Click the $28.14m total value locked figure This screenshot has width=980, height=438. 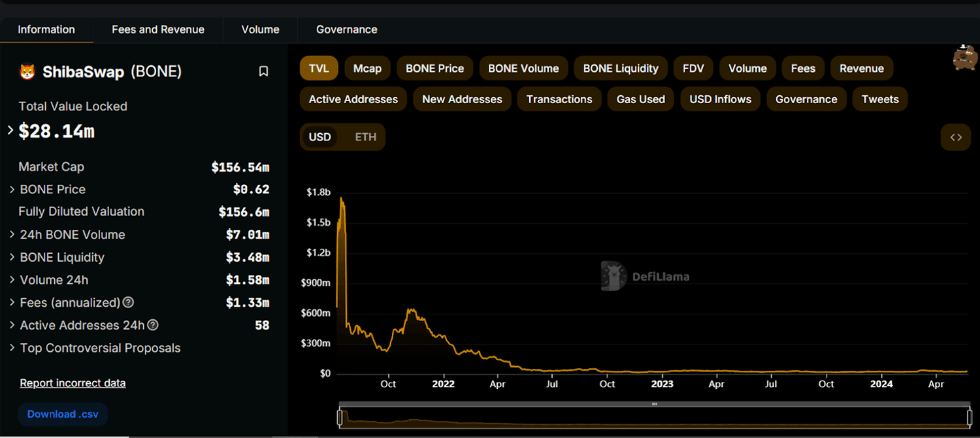tap(57, 131)
